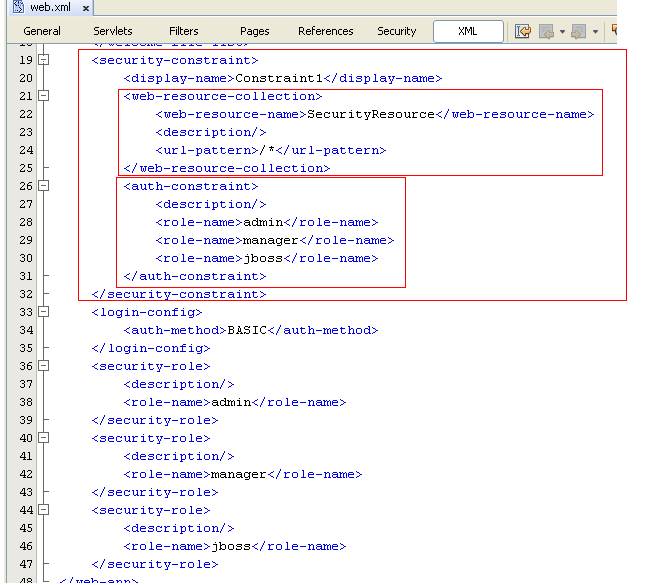Screen dimensions: 653x585
Task: Click the /* url-pattern value
Action: [267, 150]
